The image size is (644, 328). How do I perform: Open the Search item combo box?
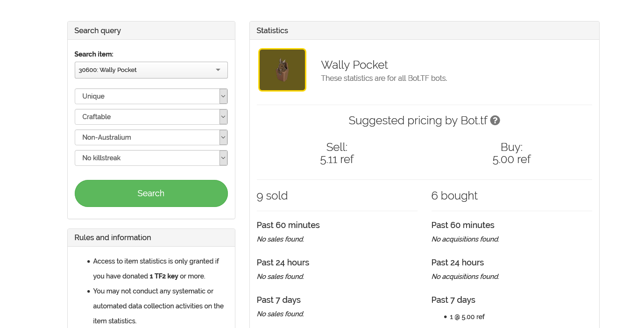(151, 70)
